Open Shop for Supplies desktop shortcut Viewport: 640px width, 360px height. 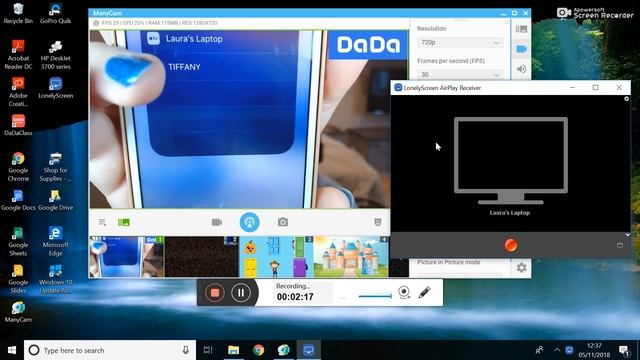[56, 167]
